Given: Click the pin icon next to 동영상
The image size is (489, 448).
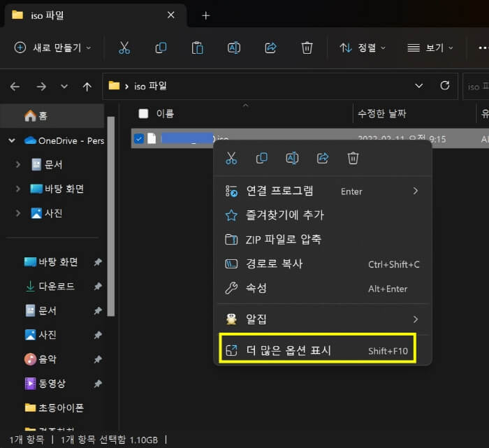Looking at the screenshot, I should coord(98,384).
